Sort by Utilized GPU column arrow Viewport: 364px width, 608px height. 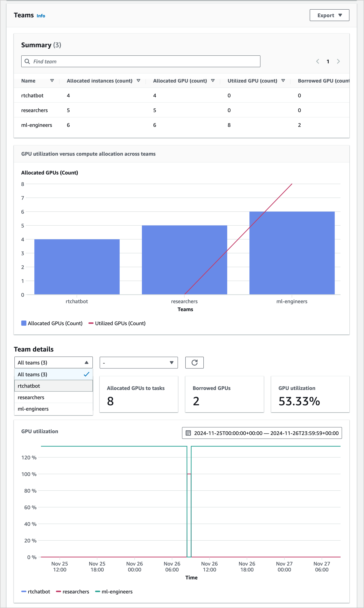point(283,81)
